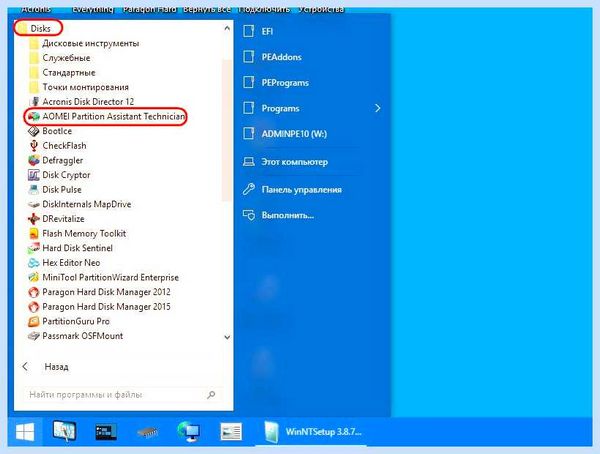Click the PEAddons file icon
The height and width of the screenshot is (454, 600).
coord(249,57)
